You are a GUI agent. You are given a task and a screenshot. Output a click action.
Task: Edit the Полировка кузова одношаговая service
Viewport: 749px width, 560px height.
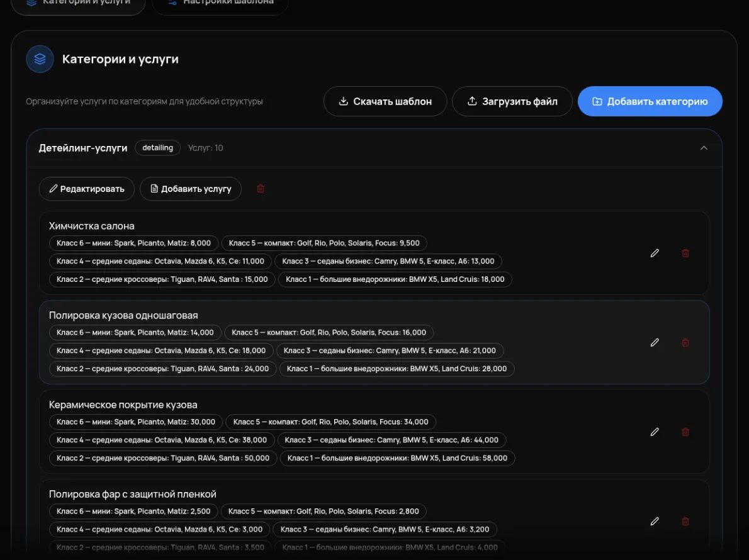(x=655, y=342)
